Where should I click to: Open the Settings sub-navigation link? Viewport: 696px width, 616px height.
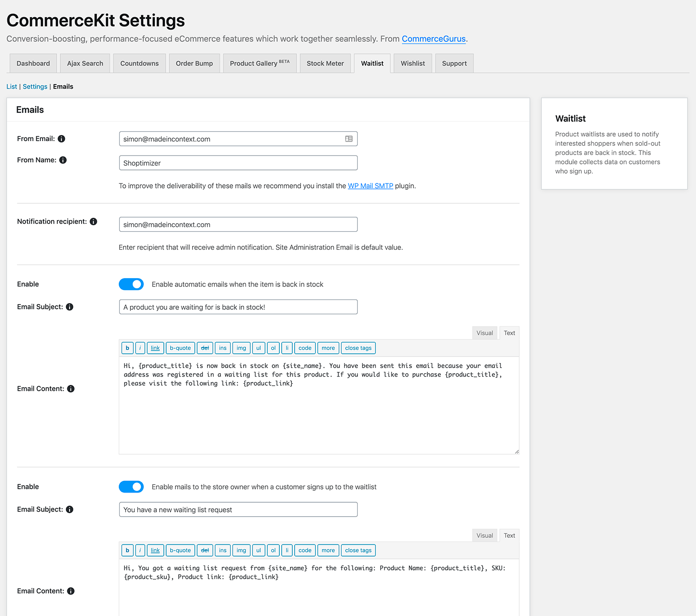[x=35, y=86]
